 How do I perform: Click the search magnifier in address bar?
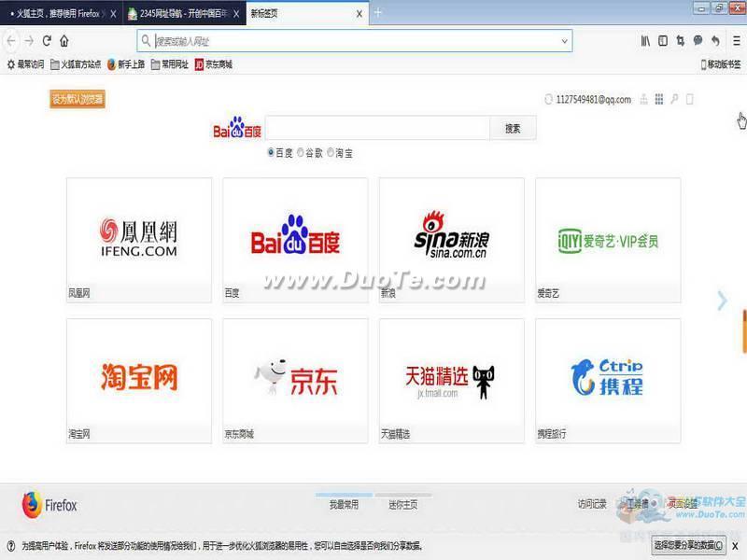pyautogui.click(x=147, y=41)
